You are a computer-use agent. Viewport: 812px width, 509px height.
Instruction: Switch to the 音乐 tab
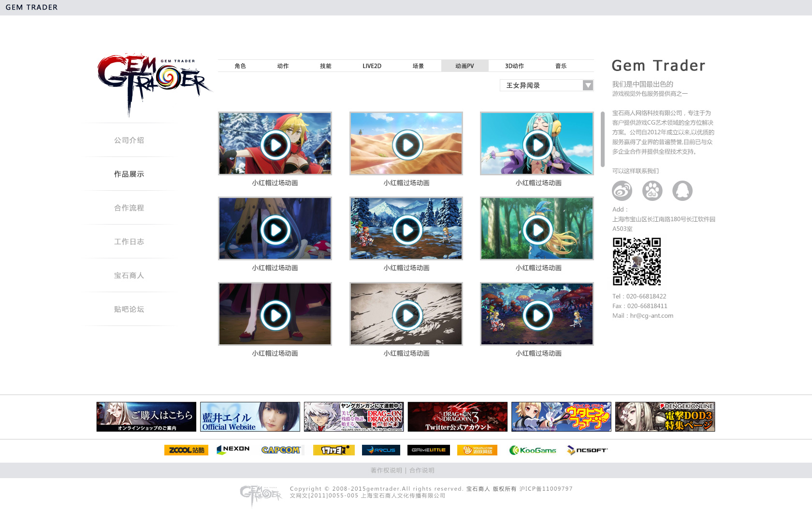561,66
